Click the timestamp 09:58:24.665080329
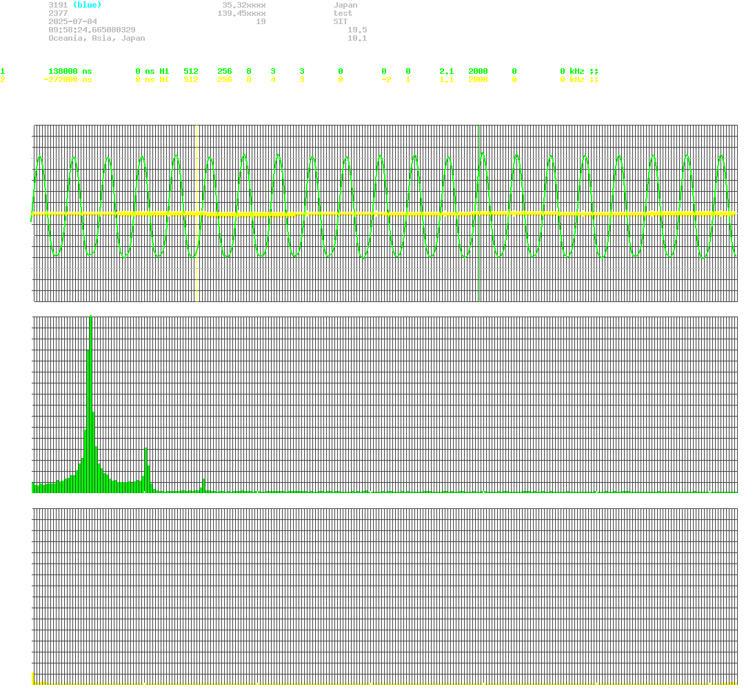This screenshot has height=700, width=755. click(92, 30)
